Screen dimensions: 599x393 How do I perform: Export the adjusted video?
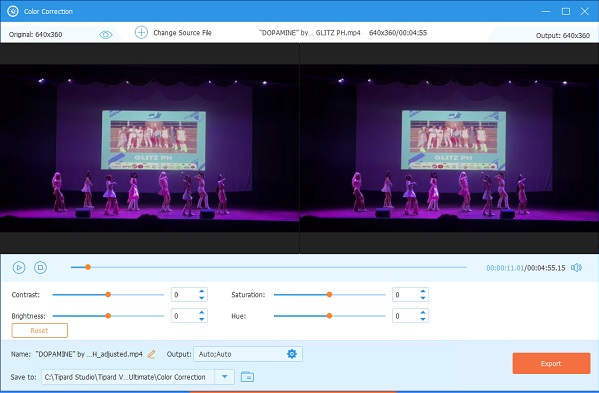[x=551, y=363]
